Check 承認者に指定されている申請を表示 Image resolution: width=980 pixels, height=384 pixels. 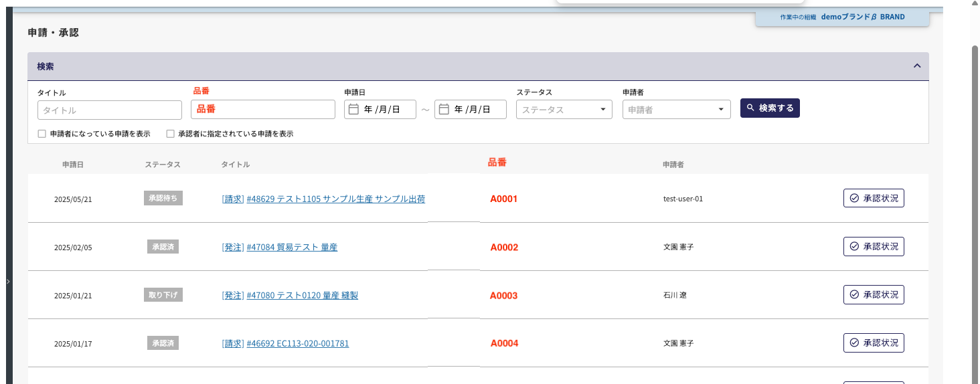tap(170, 134)
